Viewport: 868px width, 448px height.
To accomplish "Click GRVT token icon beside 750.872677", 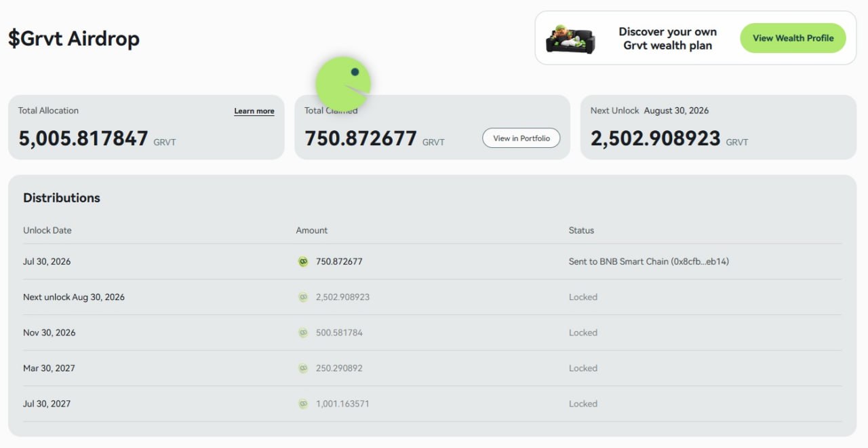I will click(x=303, y=261).
